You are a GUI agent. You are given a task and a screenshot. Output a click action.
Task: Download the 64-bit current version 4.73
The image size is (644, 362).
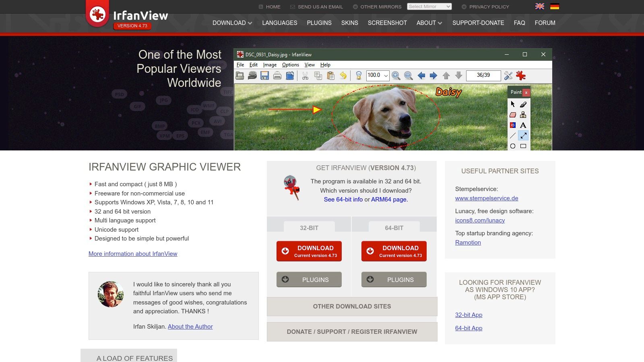point(394,251)
